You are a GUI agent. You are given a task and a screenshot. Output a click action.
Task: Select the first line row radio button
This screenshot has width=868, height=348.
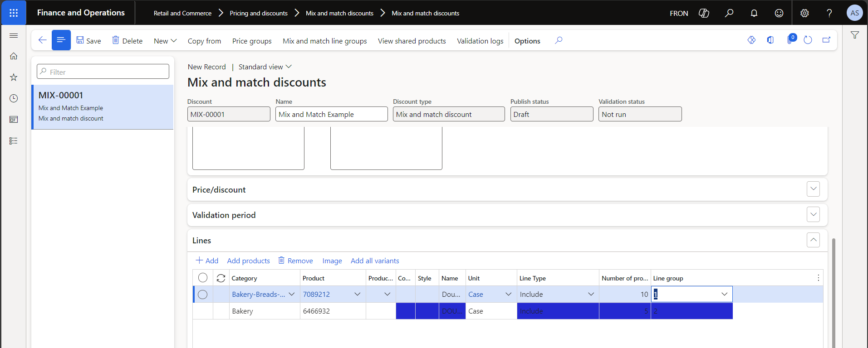coord(203,295)
